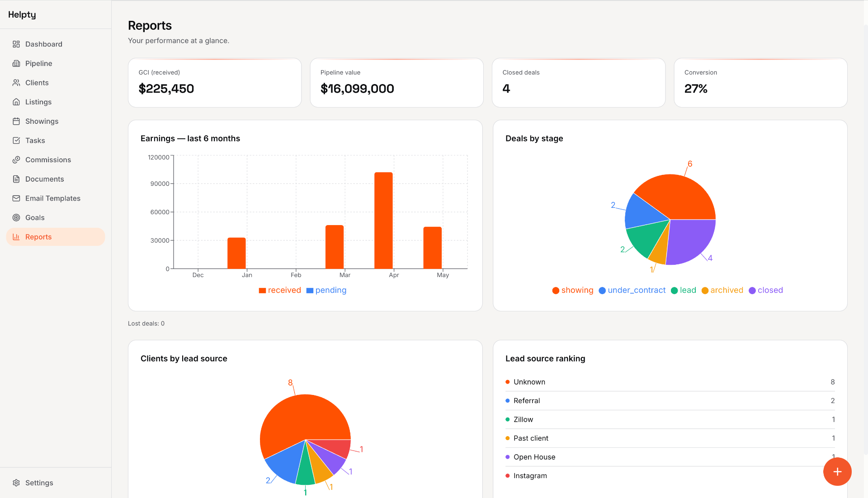Click the archived legend amber dot
868x498 pixels.
705,291
